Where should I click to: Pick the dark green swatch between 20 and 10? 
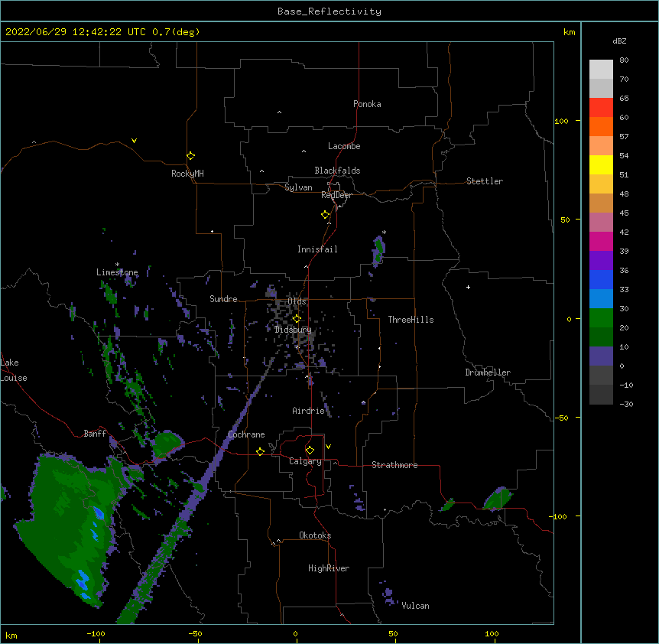601,337
